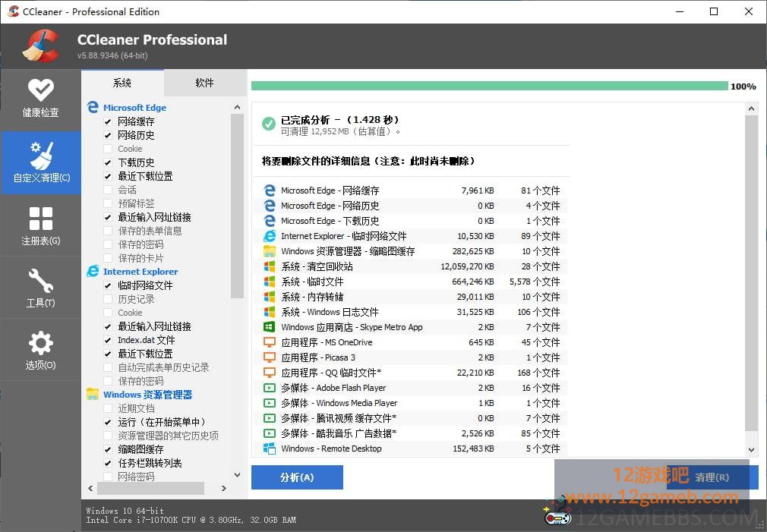767x532 pixels.
Task: Click the results pane scrollbar down arrow
Action: click(x=751, y=449)
